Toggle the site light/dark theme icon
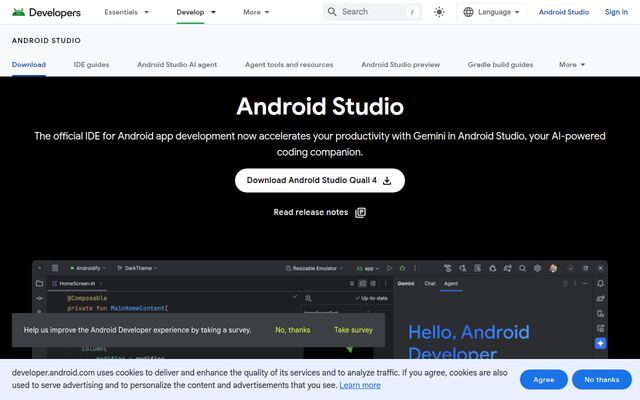The width and height of the screenshot is (640, 400). (439, 12)
